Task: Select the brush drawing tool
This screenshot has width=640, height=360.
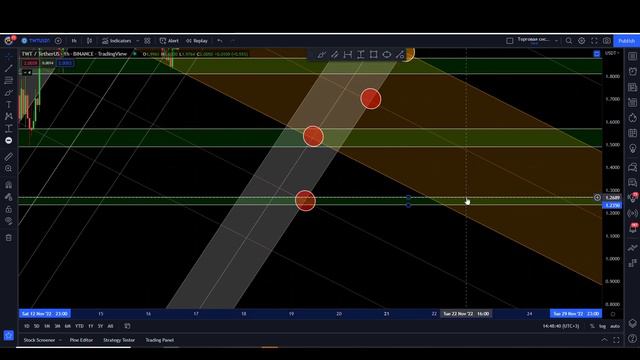Action: pyautogui.click(x=9, y=93)
